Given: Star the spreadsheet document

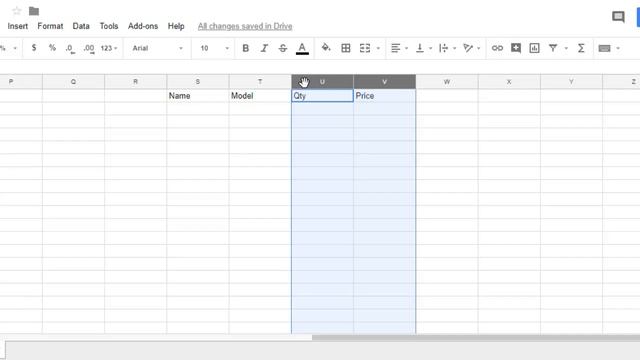Looking at the screenshot, I should 17,11.
